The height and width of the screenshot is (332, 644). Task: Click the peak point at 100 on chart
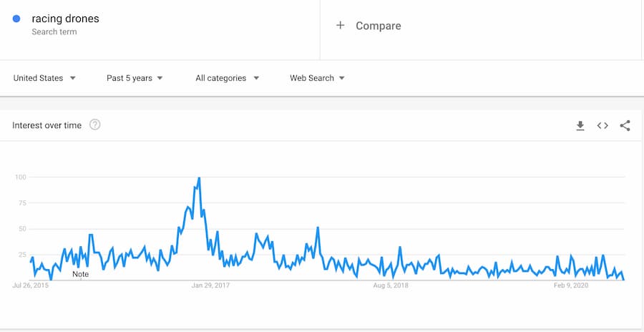199,178
